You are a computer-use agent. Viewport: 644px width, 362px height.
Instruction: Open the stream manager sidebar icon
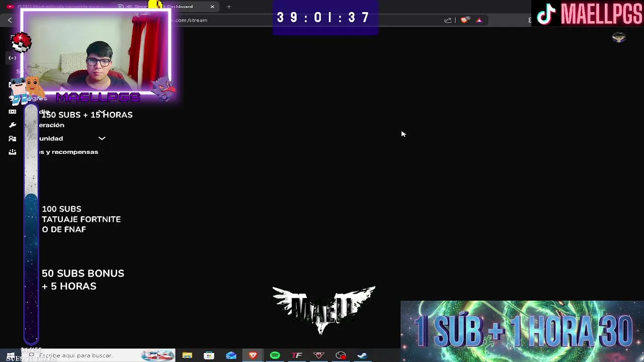coord(12,58)
